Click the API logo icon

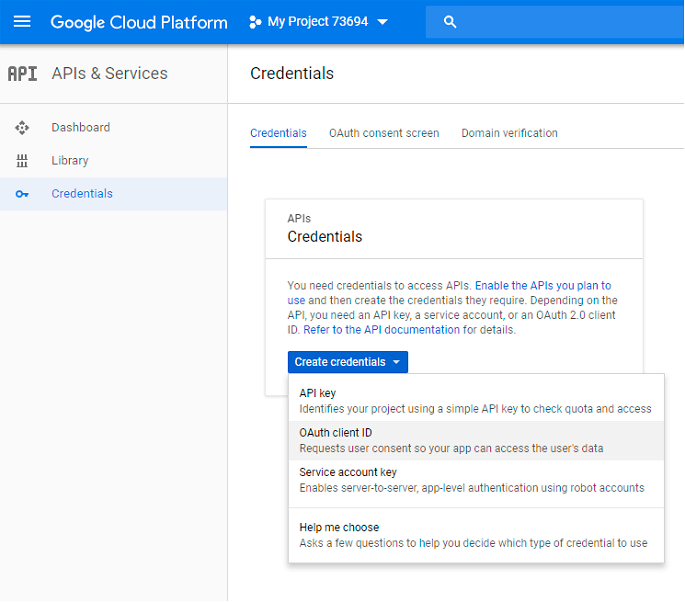click(x=22, y=73)
